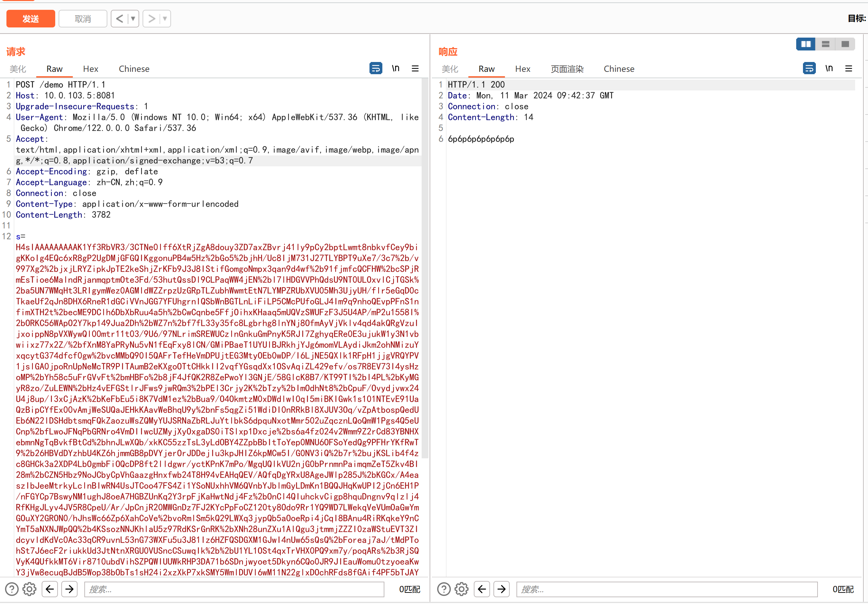
Task: Click the request panel search field
Action: [234, 589]
